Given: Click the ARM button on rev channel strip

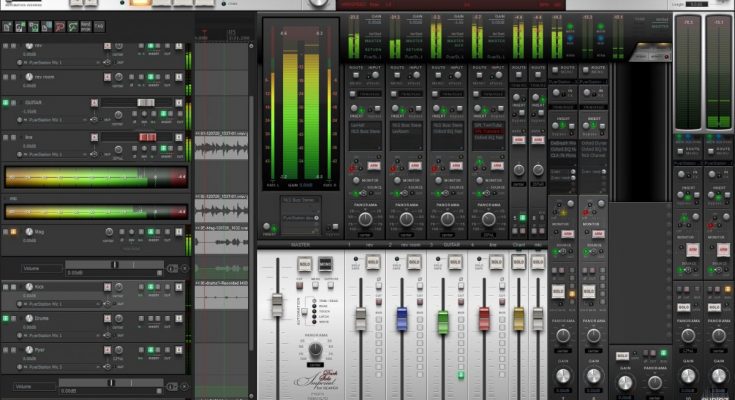Looking at the screenshot, I should click(374, 165).
